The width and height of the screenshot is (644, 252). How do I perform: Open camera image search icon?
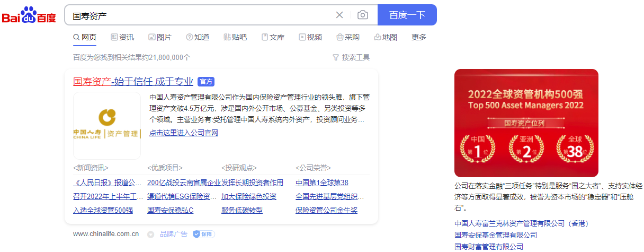click(362, 15)
